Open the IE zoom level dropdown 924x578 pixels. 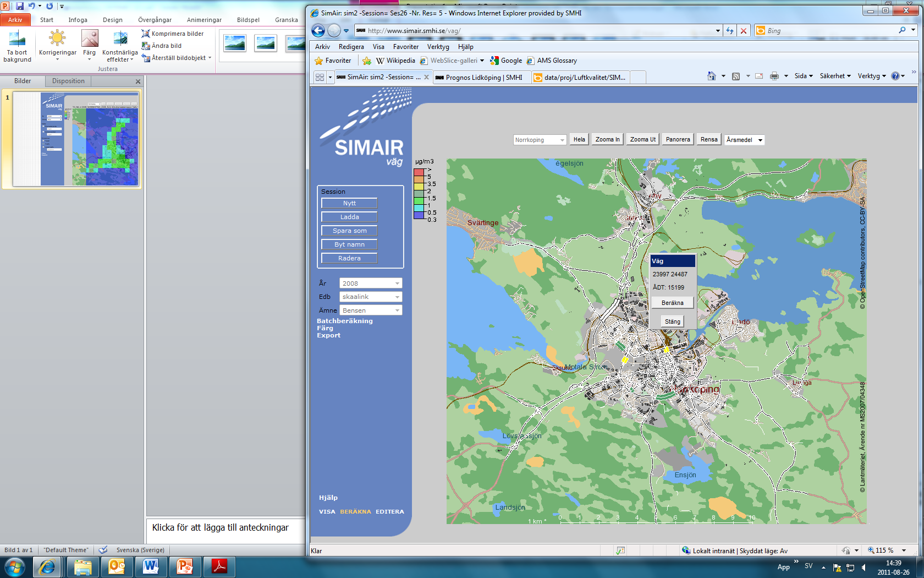click(x=904, y=550)
